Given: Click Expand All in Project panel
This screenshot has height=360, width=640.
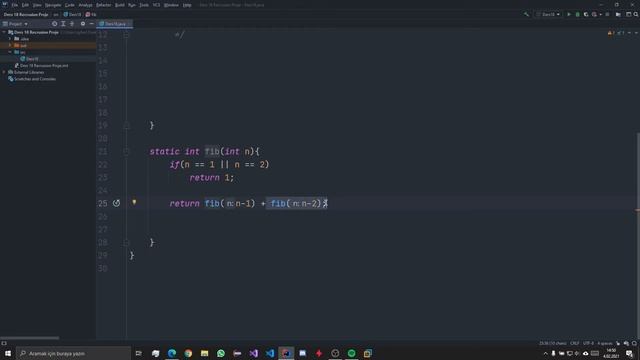Looking at the screenshot, I should coord(63,24).
